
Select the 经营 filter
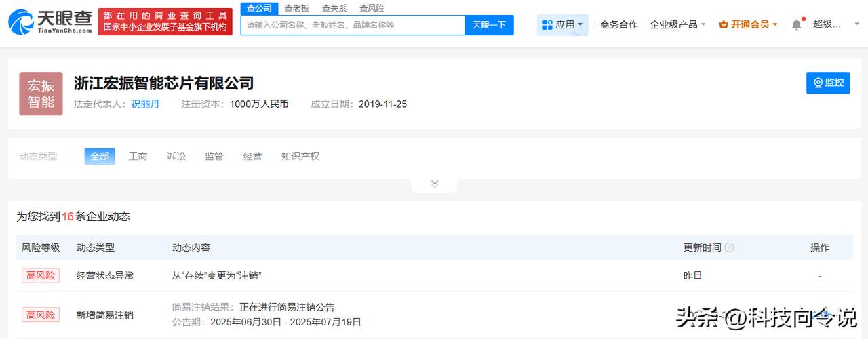pos(252,156)
